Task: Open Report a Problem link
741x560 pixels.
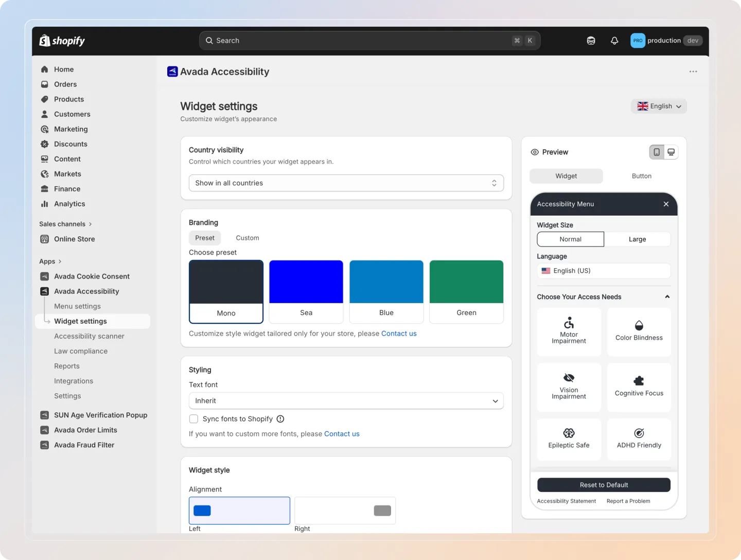Action: [628, 501]
